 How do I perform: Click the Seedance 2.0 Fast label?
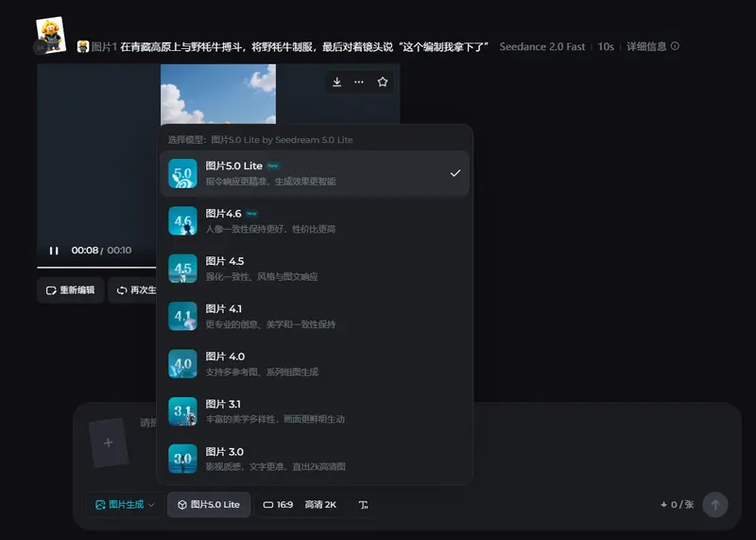tap(541, 46)
